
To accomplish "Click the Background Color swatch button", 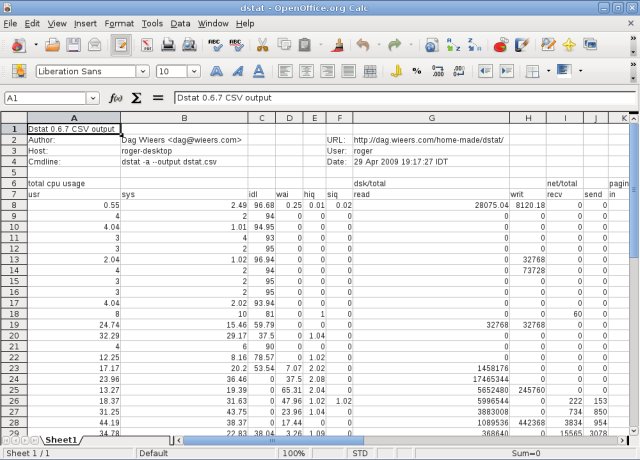I will point(564,71).
